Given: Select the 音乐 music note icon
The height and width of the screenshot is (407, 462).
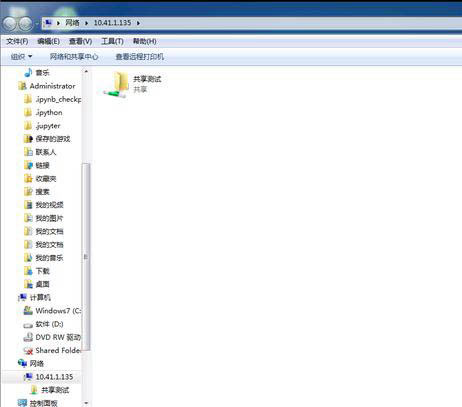Looking at the screenshot, I should [29, 72].
